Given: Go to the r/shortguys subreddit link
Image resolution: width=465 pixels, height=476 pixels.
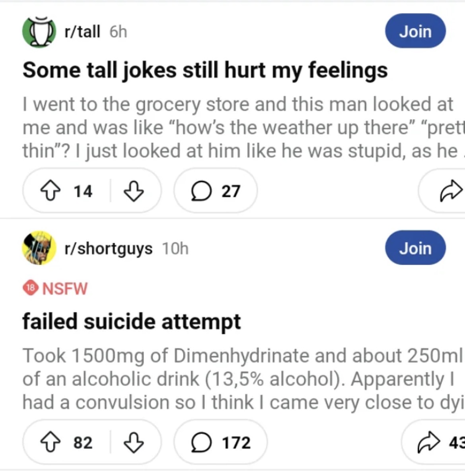Looking at the screenshot, I should [108, 248].
